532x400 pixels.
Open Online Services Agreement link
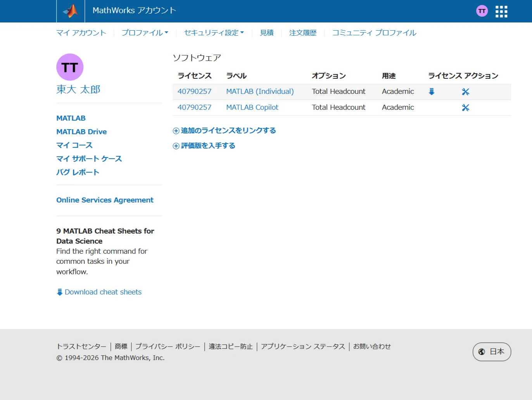pyautogui.click(x=105, y=200)
